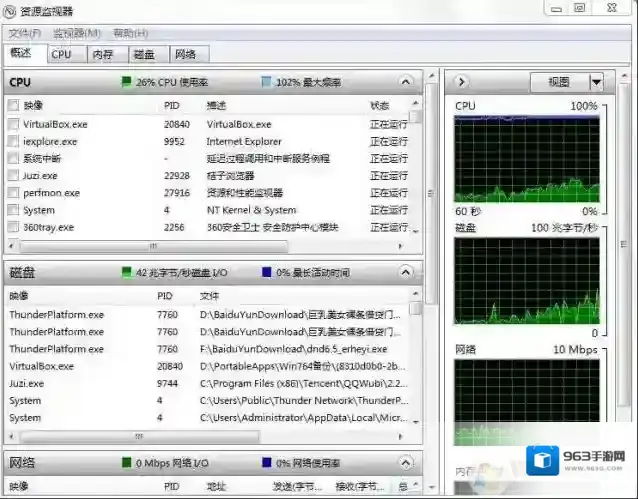Select the checkbox for 360tray.exe

[x=13, y=227]
